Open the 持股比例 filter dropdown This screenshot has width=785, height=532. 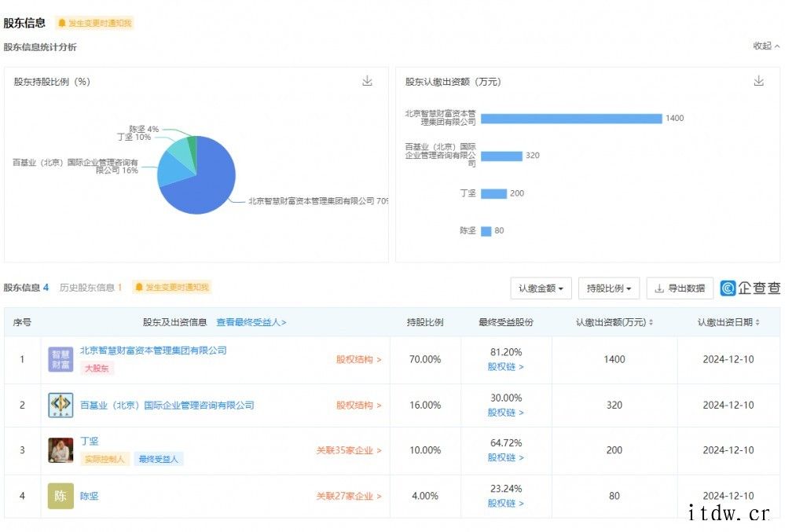(609, 288)
